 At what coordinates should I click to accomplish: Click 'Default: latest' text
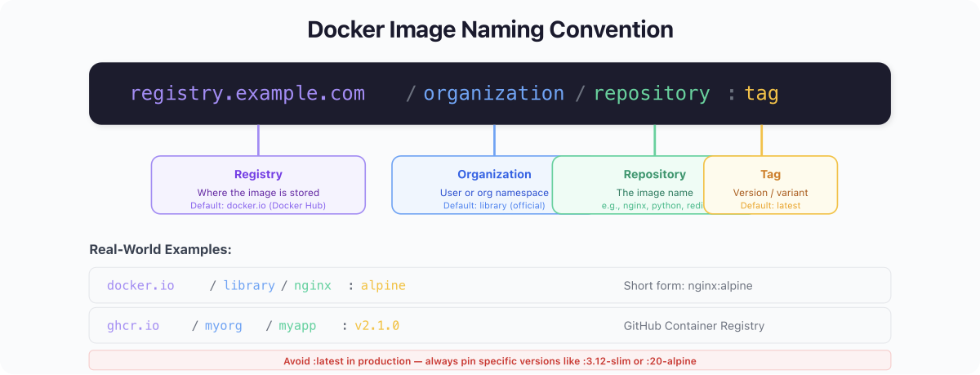pyautogui.click(x=770, y=205)
